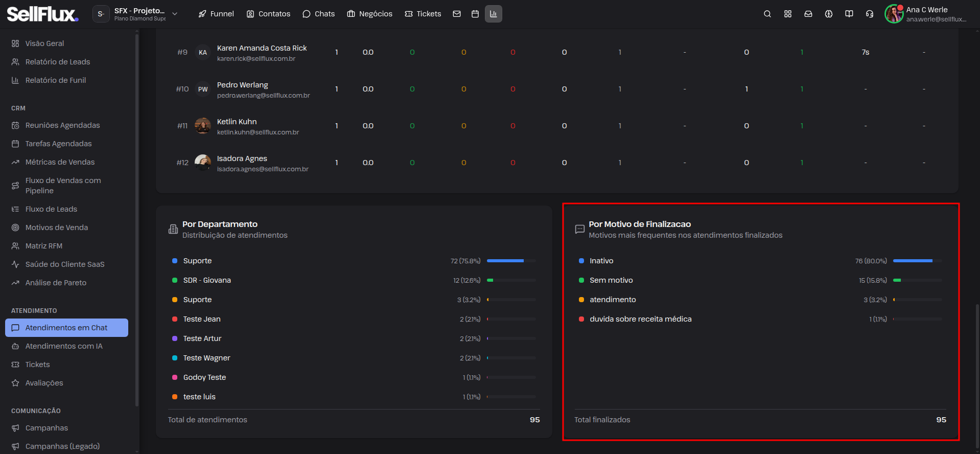
Task: Click the bar chart reports icon
Action: tap(494, 14)
